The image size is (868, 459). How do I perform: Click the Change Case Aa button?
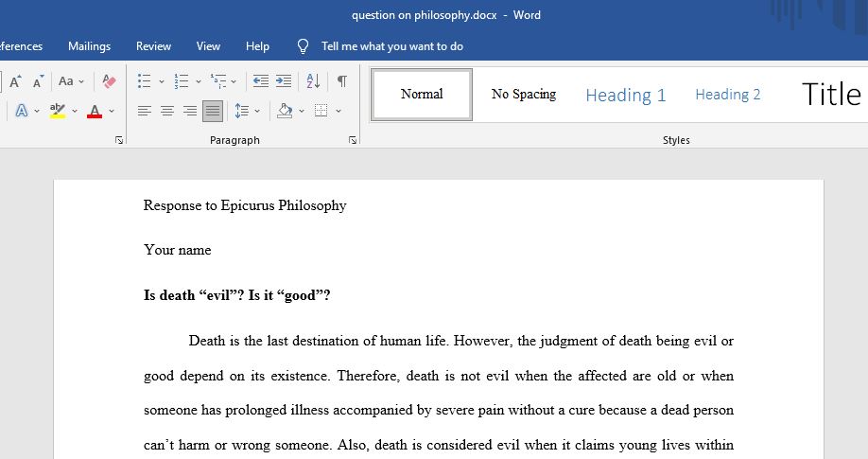tap(66, 81)
